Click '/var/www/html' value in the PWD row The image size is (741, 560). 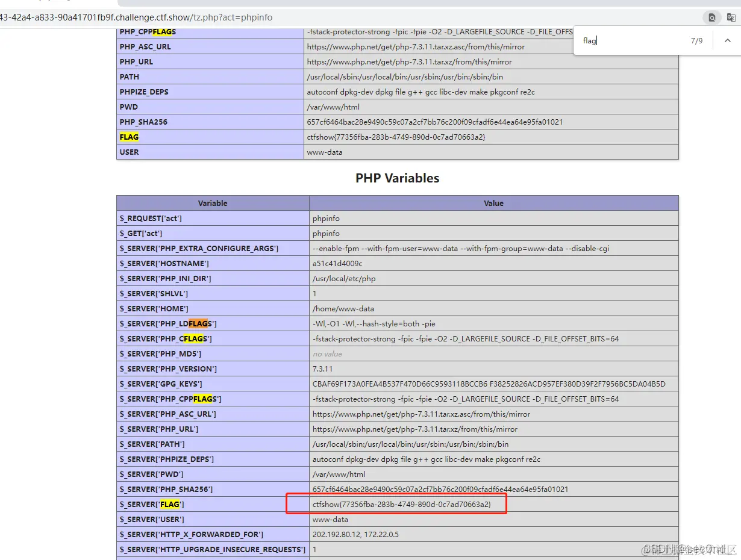coord(333,107)
